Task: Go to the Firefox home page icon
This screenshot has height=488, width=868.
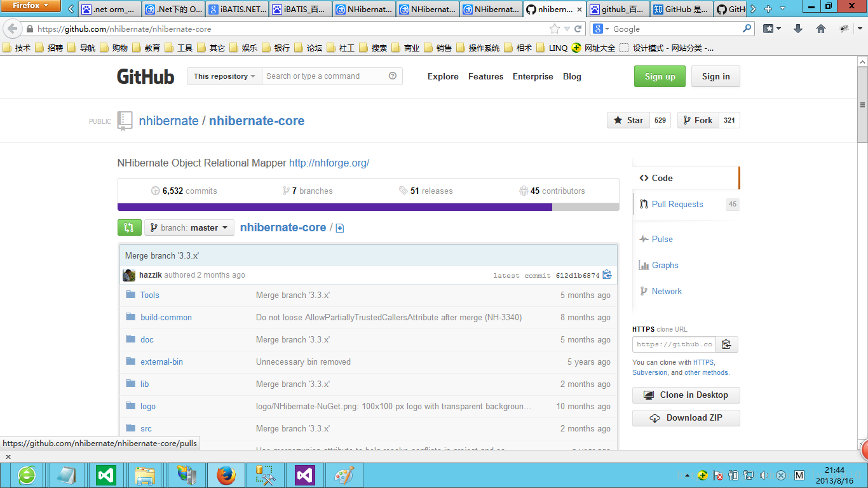Action: pos(821,29)
